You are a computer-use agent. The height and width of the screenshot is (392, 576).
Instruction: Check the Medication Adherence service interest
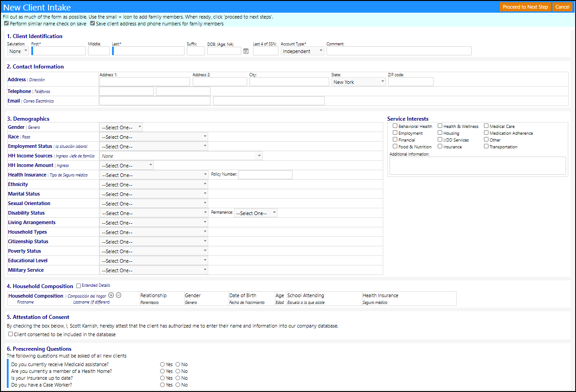[486, 133]
